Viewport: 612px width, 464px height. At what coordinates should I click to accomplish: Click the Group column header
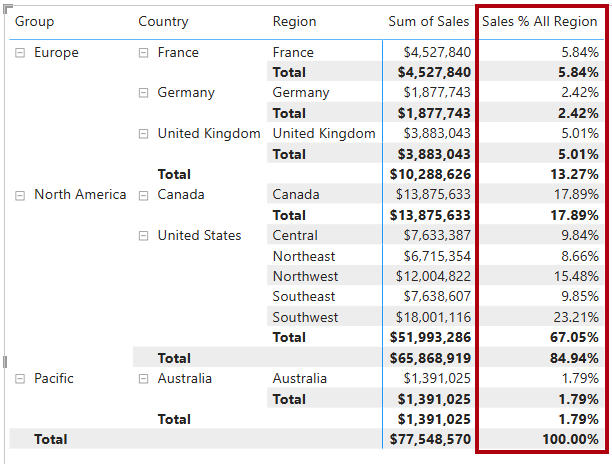point(34,21)
